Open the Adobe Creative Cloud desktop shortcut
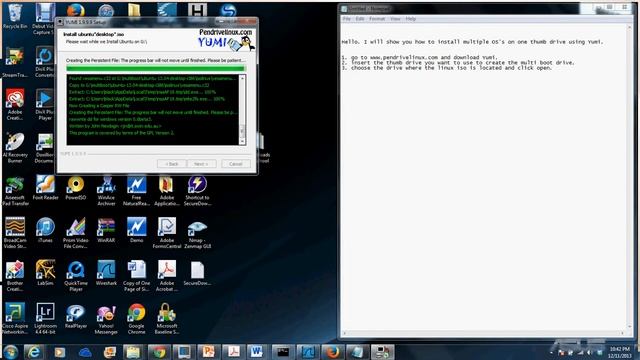Image resolution: width=640 pixels, height=360 pixels. pyautogui.click(x=15, y=105)
